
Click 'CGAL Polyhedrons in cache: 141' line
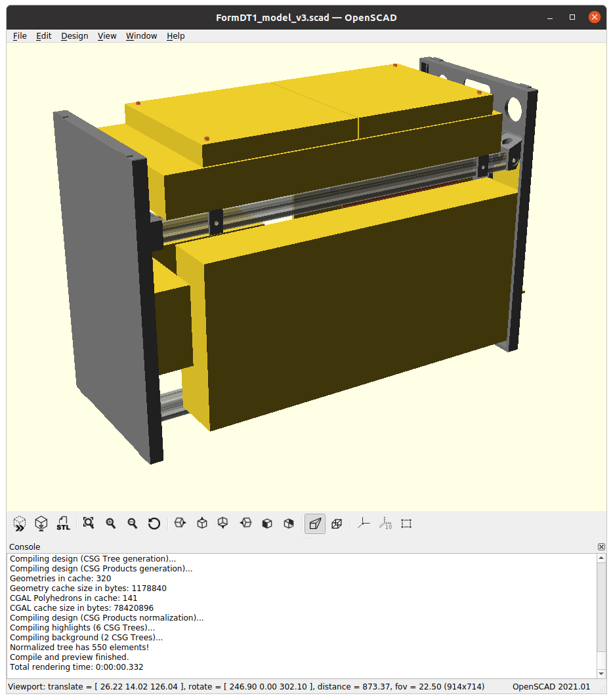pyautogui.click(x=74, y=598)
